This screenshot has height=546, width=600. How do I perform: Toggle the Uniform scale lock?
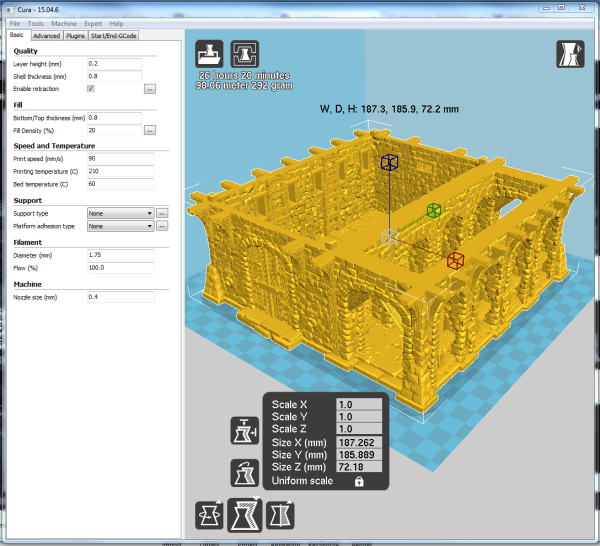click(x=359, y=481)
